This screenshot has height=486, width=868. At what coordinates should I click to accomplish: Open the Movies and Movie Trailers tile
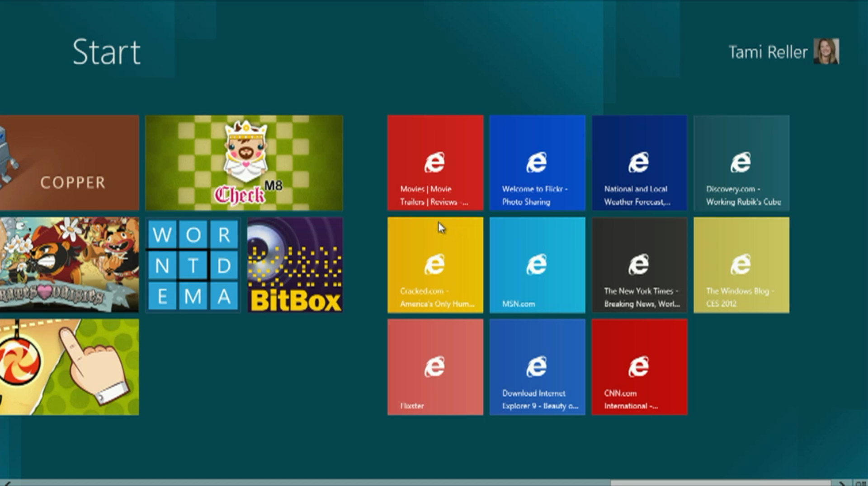435,164
